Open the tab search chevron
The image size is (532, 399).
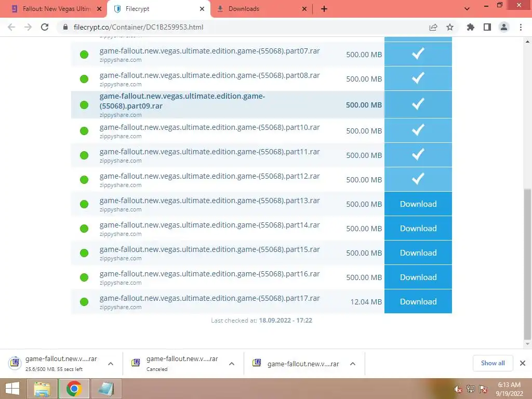click(467, 9)
